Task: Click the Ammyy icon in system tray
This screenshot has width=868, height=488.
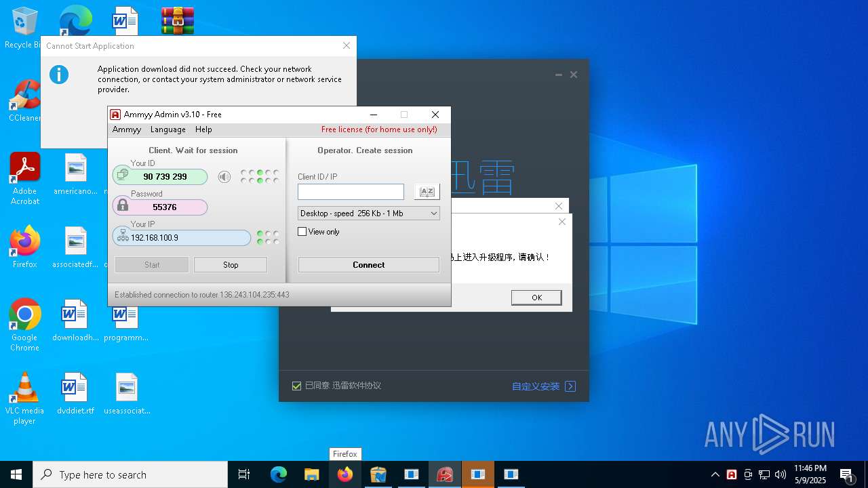Action: pyautogui.click(x=732, y=474)
